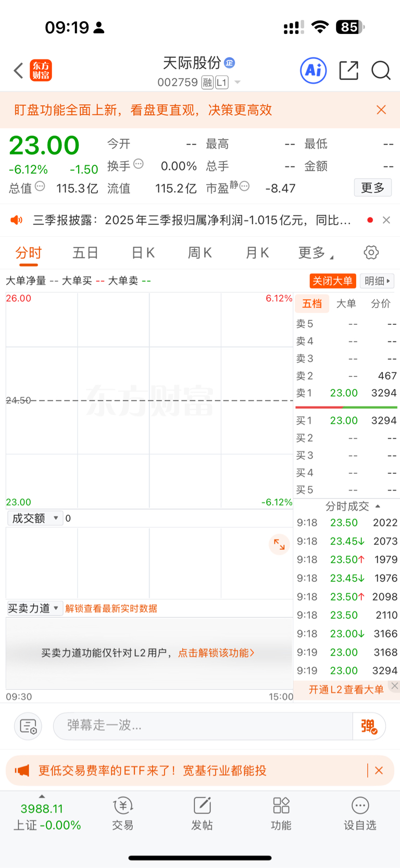
Task: Open the AI assistant icon
Action: [314, 70]
